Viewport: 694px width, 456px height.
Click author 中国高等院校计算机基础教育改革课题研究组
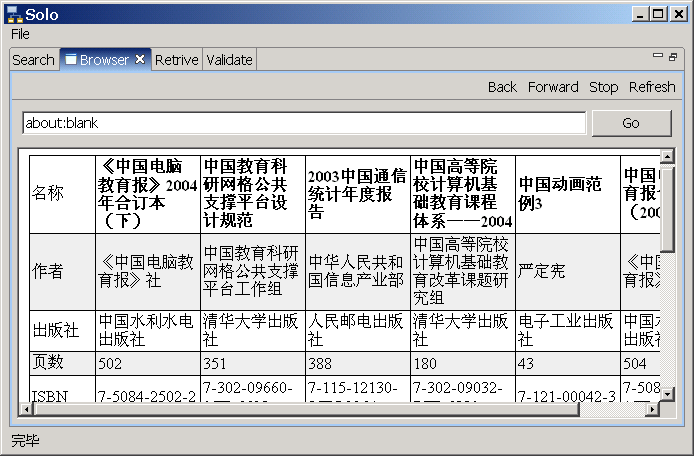(x=463, y=271)
